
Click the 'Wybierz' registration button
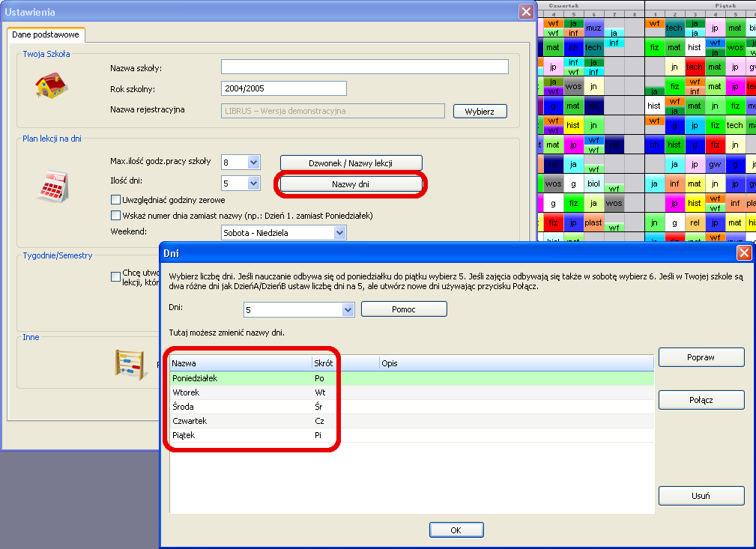coord(480,112)
